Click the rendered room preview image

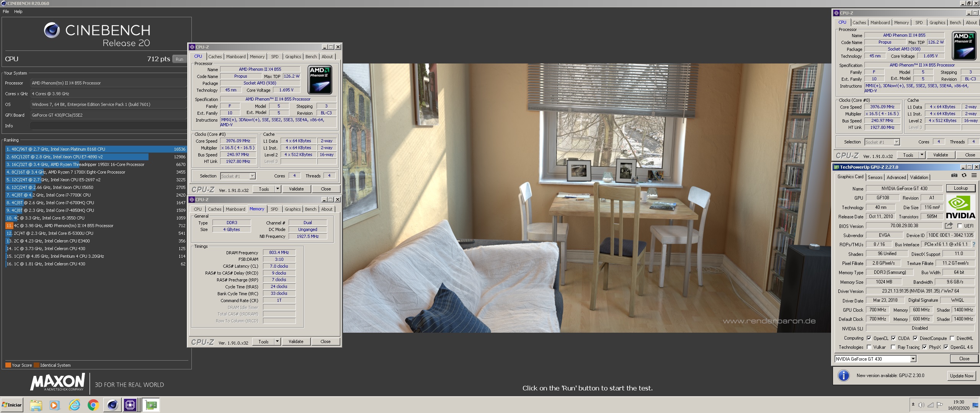tap(586, 198)
